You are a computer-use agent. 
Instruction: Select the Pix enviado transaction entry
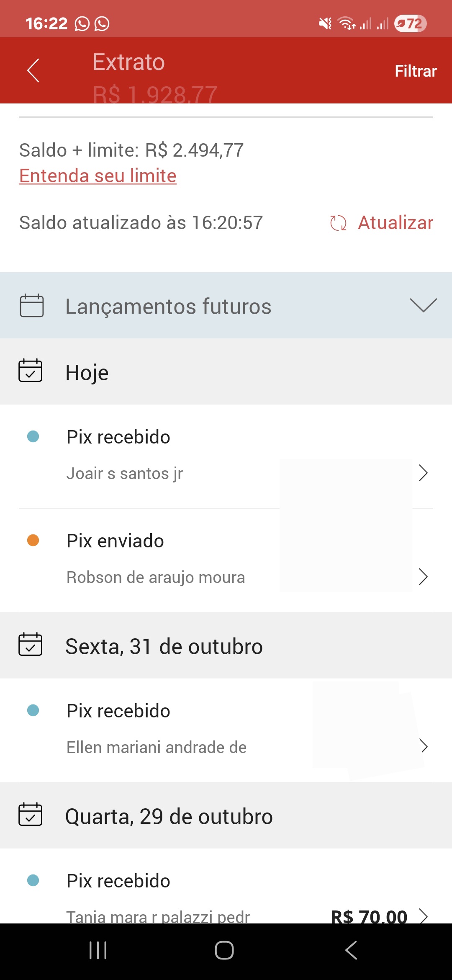pos(167,559)
